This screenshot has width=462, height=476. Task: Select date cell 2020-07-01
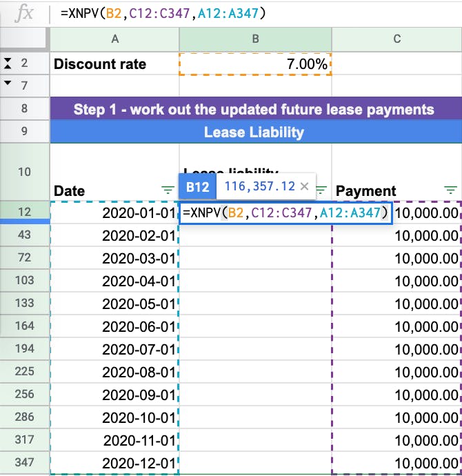114,349
